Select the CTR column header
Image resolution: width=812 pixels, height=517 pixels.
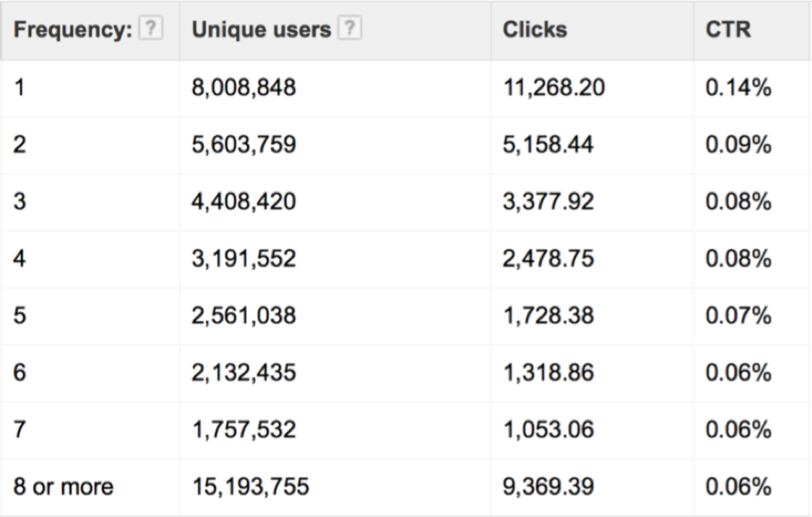(x=728, y=29)
